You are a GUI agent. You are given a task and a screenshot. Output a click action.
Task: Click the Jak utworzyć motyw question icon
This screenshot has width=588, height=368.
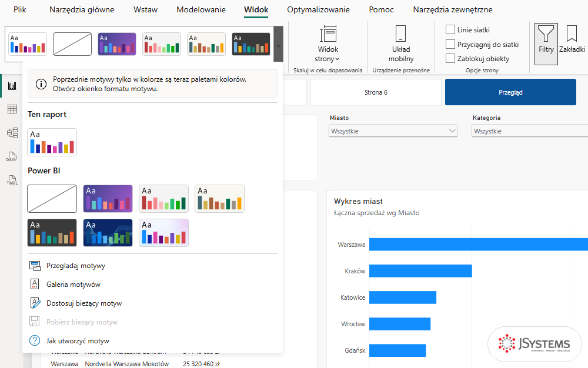click(x=35, y=340)
